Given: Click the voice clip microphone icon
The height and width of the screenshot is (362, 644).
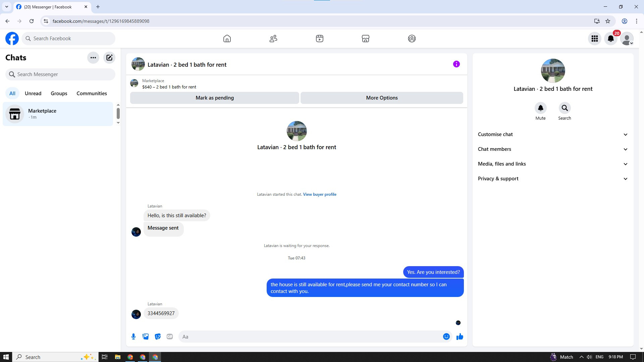Looking at the screenshot, I should click(x=133, y=337).
